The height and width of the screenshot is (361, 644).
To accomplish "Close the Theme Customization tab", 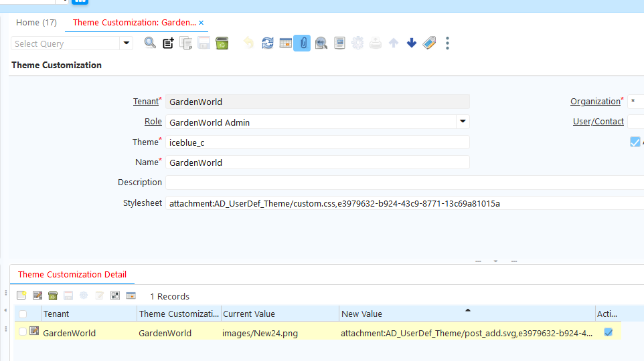I will point(202,23).
